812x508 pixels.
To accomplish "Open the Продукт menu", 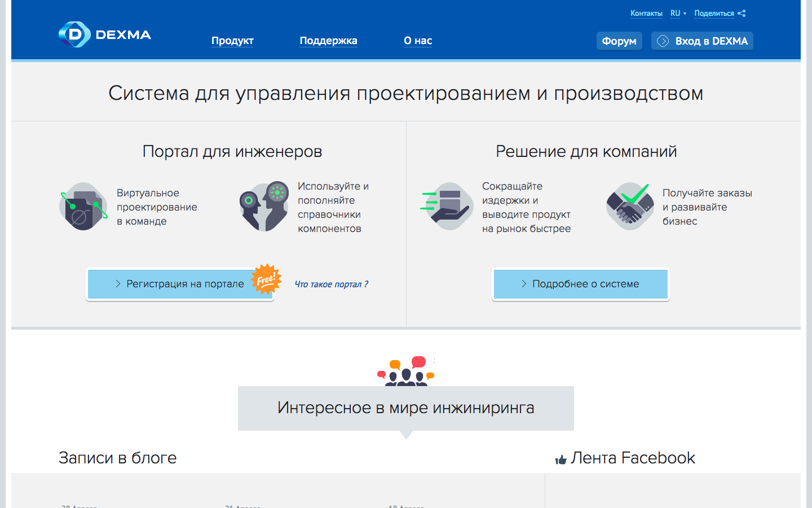I will click(232, 41).
